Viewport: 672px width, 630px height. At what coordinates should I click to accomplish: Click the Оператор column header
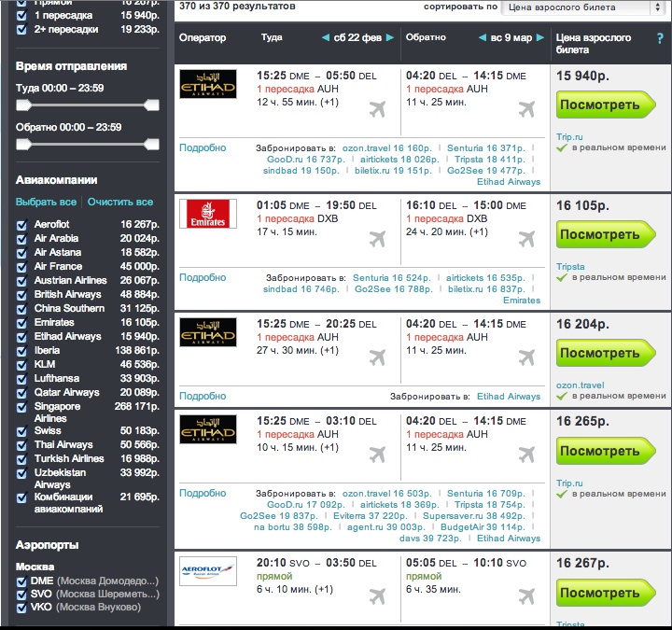tap(203, 38)
